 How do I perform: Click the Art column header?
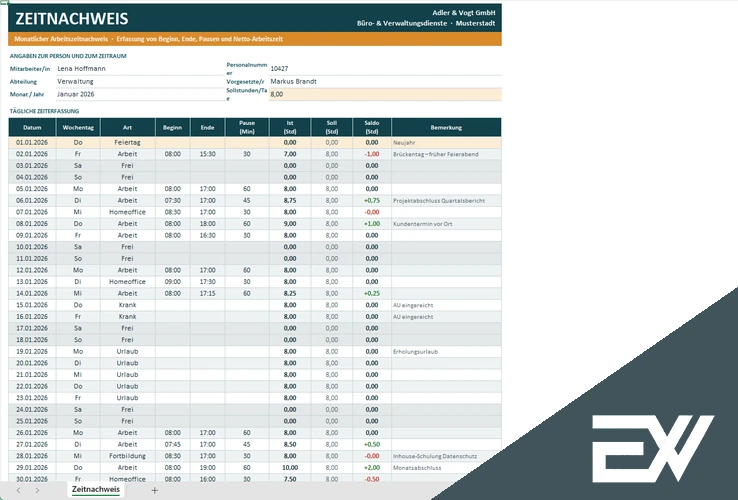pos(128,128)
